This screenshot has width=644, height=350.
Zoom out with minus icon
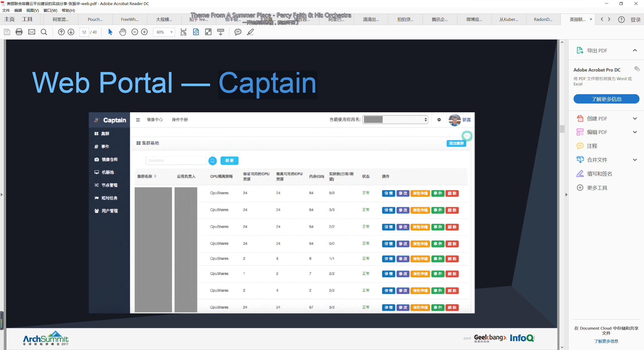click(x=135, y=32)
